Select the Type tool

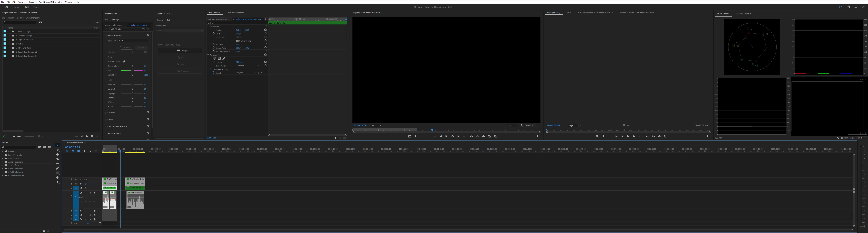(57, 182)
